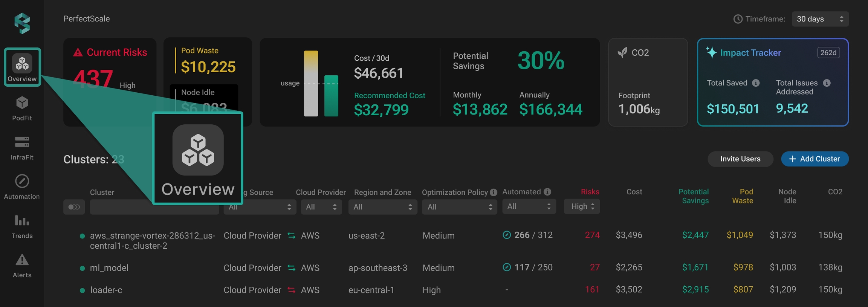The height and width of the screenshot is (307, 868).
Task: Click the Add Cluster button
Action: click(x=815, y=159)
